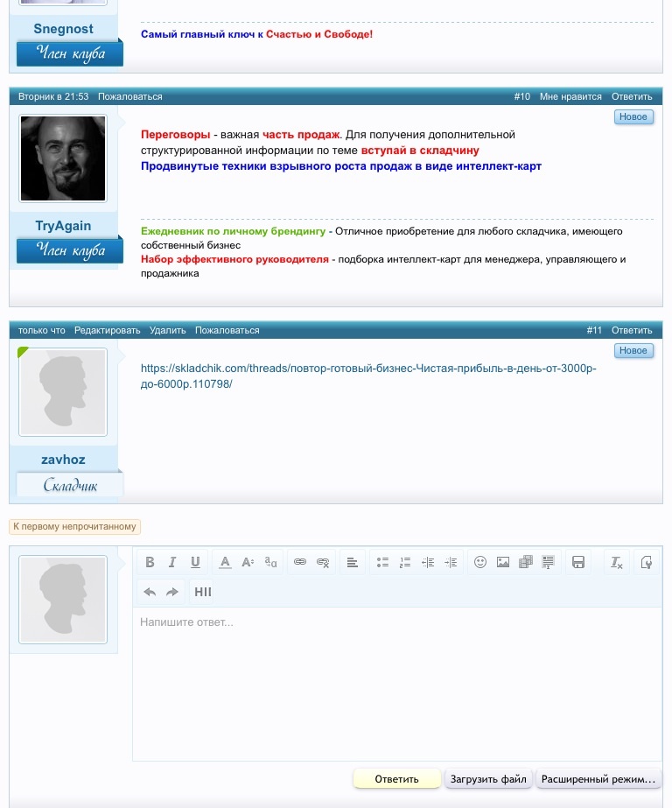This screenshot has width=672, height=808.
Task: Jump to К первому непрочитанному
Action: tap(74, 527)
